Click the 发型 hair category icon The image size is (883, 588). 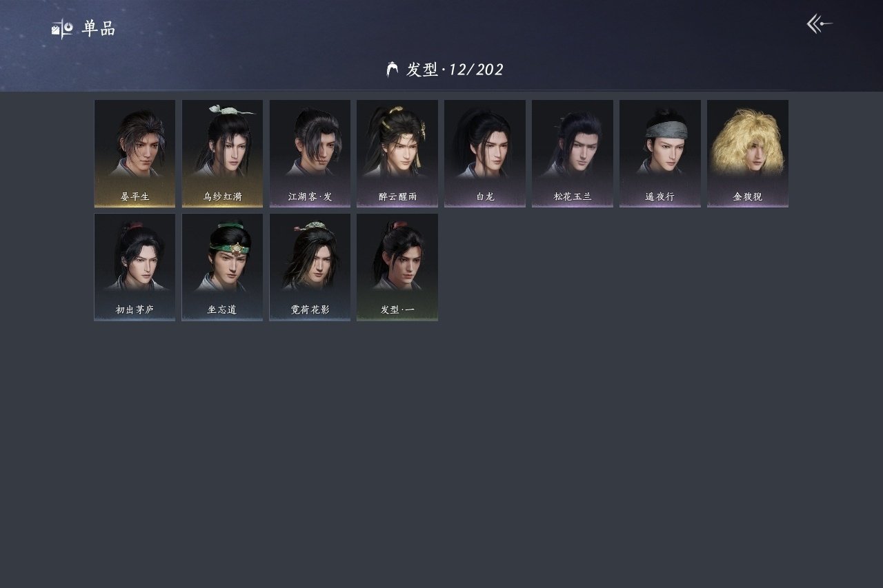click(x=393, y=70)
